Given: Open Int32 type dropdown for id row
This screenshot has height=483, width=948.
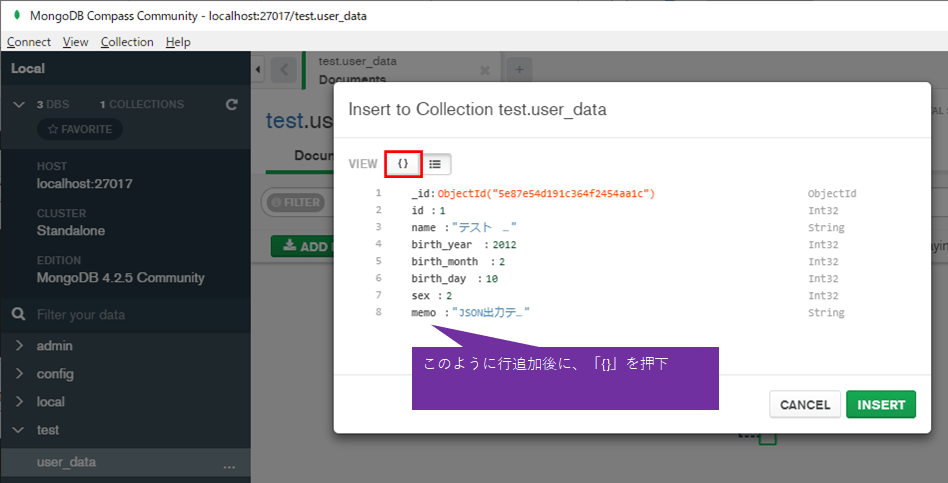Looking at the screenshot, I should coord(823,211).
